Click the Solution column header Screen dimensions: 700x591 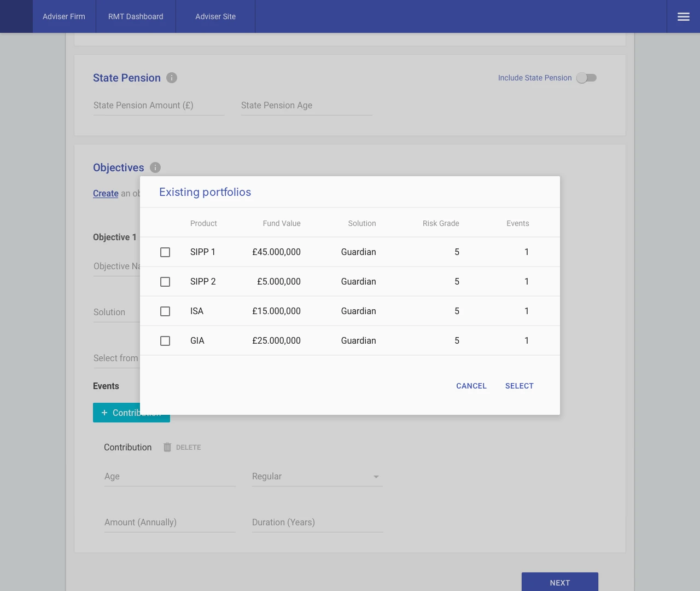pos(362,223)
